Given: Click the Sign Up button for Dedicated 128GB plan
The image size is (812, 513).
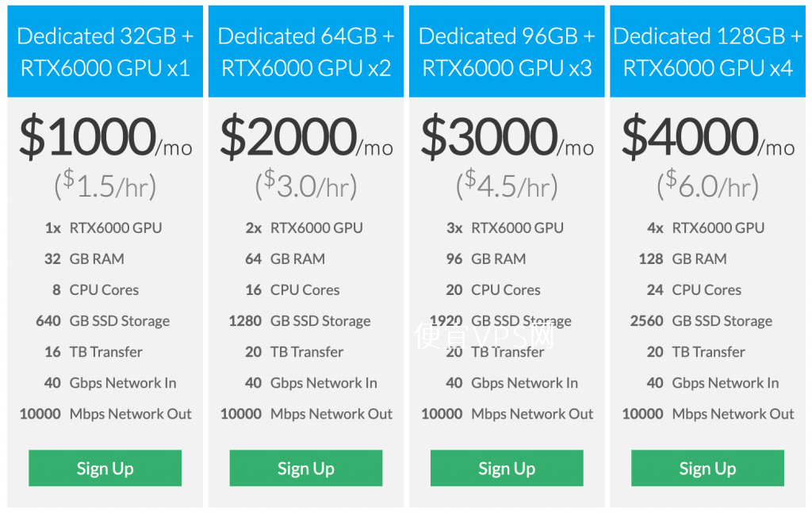Looking at the screenshot, I should click(x=707, y=468).
